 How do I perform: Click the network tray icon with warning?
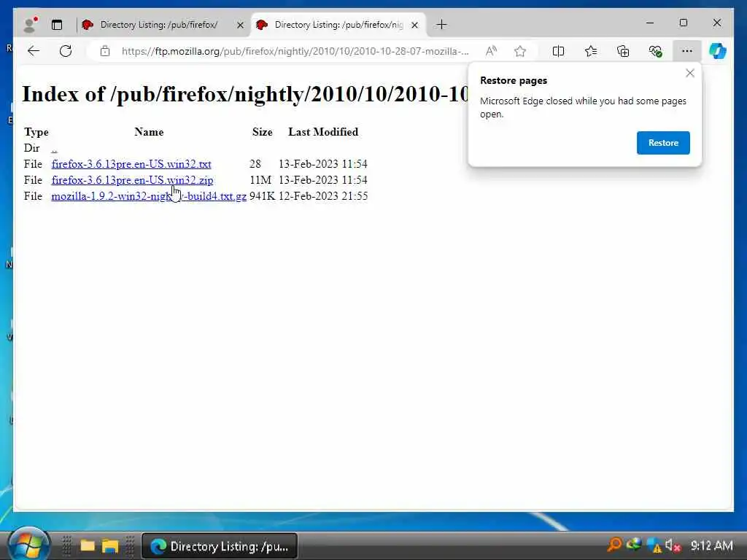[x=654, y=545]
